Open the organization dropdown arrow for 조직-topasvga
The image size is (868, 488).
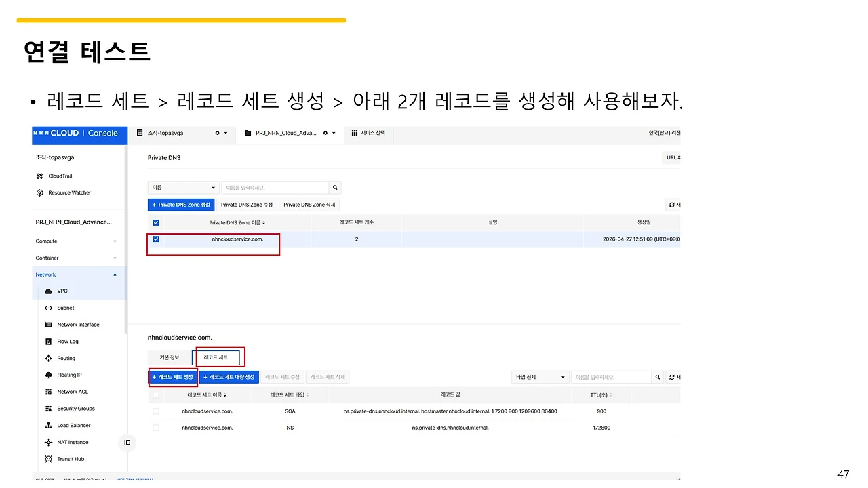[226, 134]
